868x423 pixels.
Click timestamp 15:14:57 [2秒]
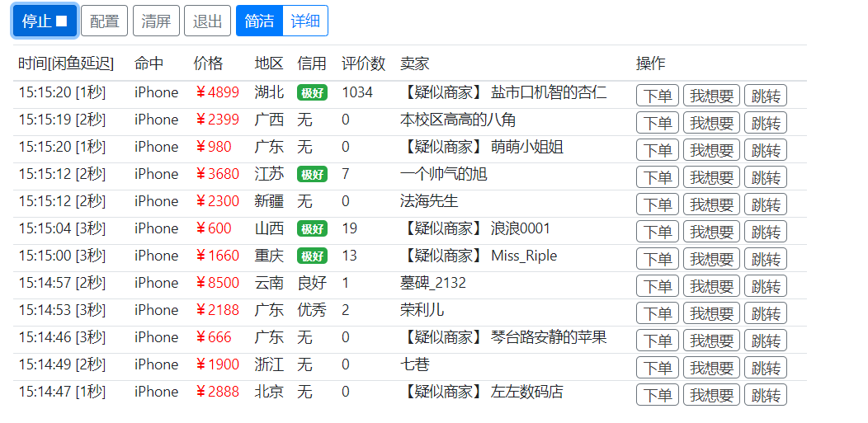click(x=61, y=283)
